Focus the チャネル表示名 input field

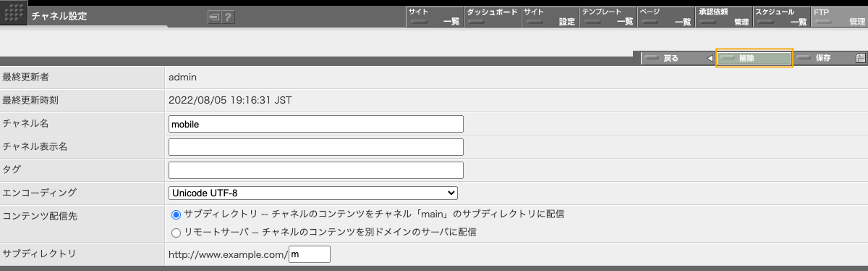315,147
